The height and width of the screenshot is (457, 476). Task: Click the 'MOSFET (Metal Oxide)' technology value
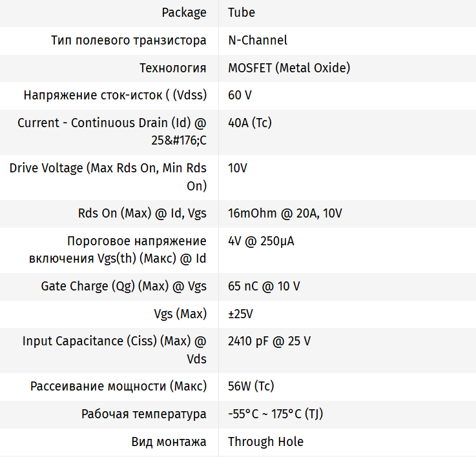tap(289, 68)
